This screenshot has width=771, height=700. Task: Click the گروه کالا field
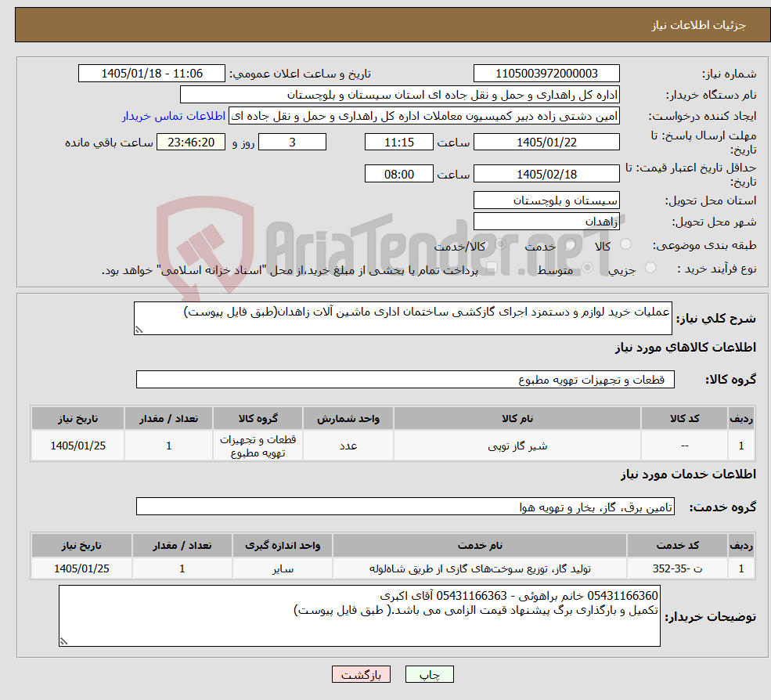(405, 379)
